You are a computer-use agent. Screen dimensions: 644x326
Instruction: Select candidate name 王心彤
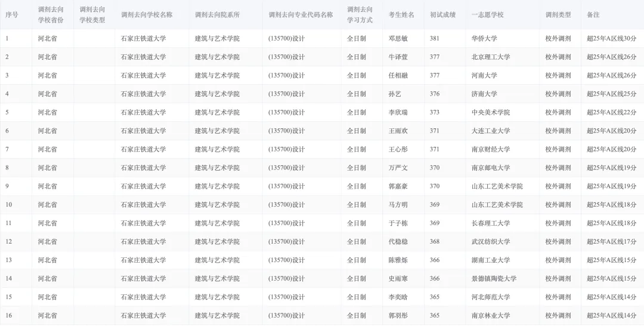398,150
